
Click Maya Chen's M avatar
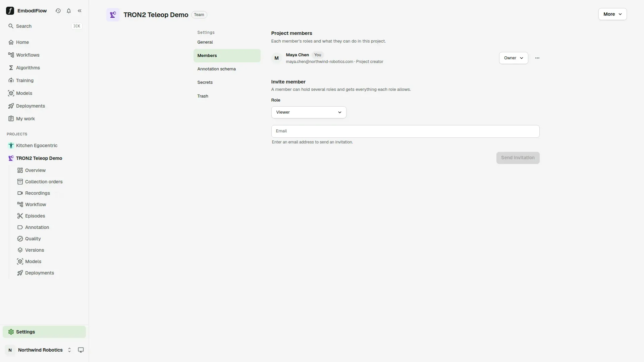point(276,58)
